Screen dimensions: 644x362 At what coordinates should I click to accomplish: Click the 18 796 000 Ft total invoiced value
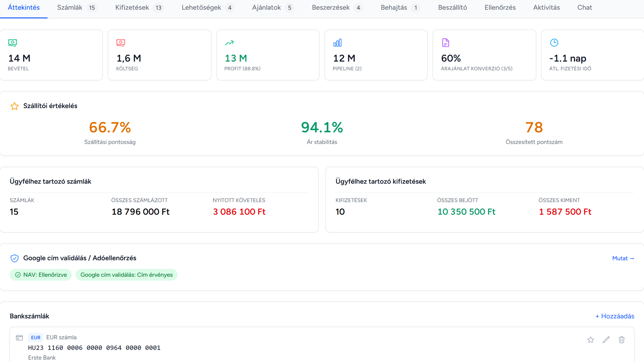click(x=141, y=212)
